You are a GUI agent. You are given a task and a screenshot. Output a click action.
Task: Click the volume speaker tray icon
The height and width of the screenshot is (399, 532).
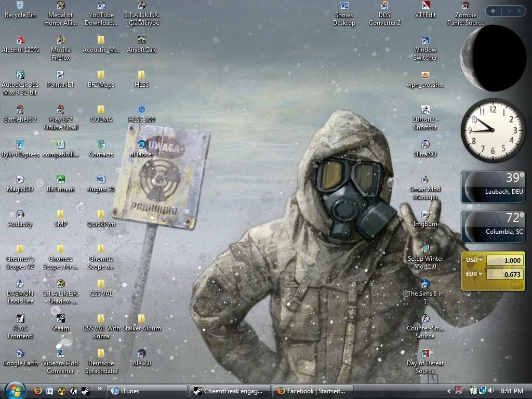click(492, 391)
